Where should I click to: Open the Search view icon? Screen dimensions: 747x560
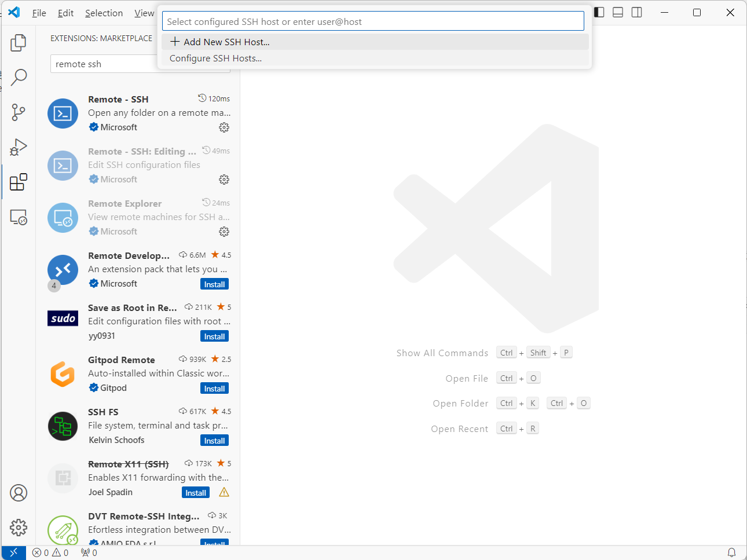(19, 77)
